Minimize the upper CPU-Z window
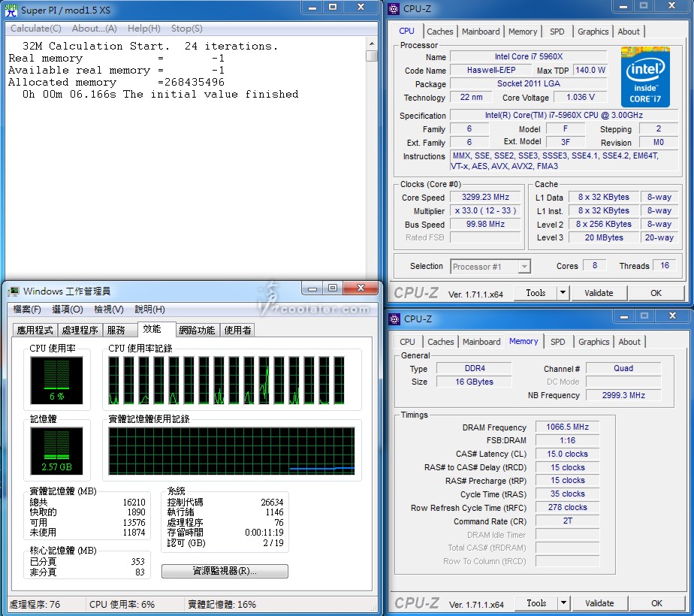Image resolution: width=694 pixels, height=616 pixels. 623,6
